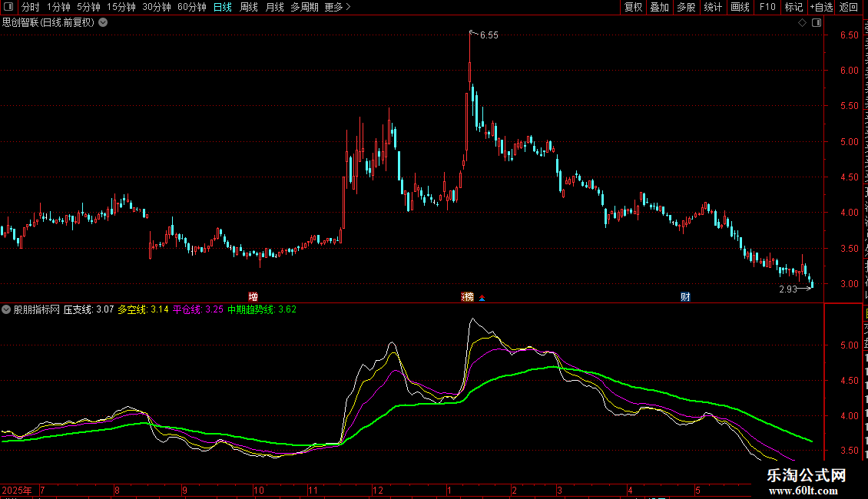Screen dimensions: 868x499
Task: Open the 多周期 multi-period view
Action: tap(304, 7)
